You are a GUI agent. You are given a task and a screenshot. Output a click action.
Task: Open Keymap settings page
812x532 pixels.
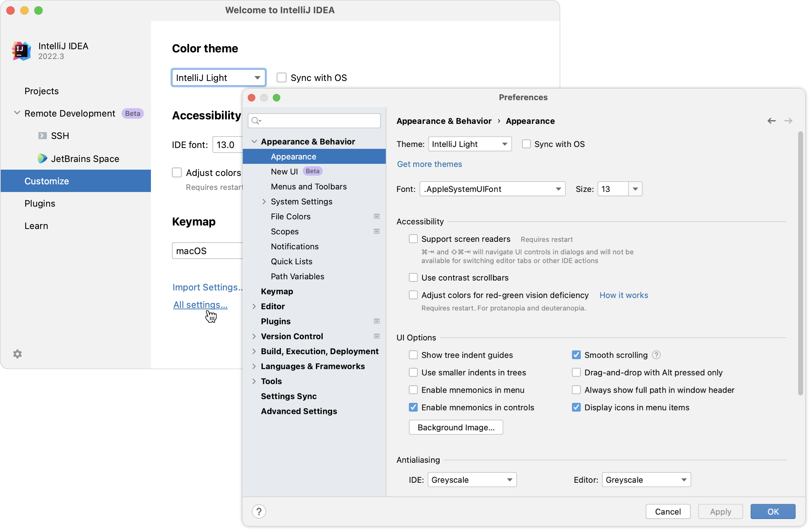click(314, 291)
